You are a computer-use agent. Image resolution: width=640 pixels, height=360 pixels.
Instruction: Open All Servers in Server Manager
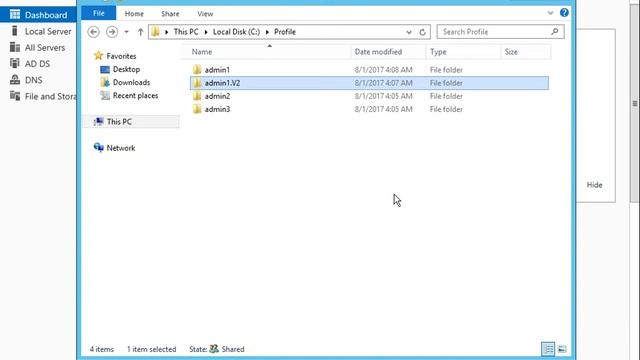coord(45,48)
